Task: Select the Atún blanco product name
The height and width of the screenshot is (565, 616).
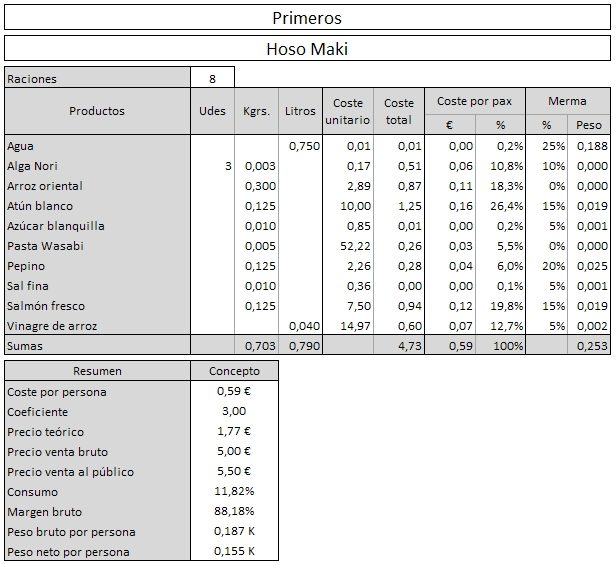Action: click(x=40, y=206)
